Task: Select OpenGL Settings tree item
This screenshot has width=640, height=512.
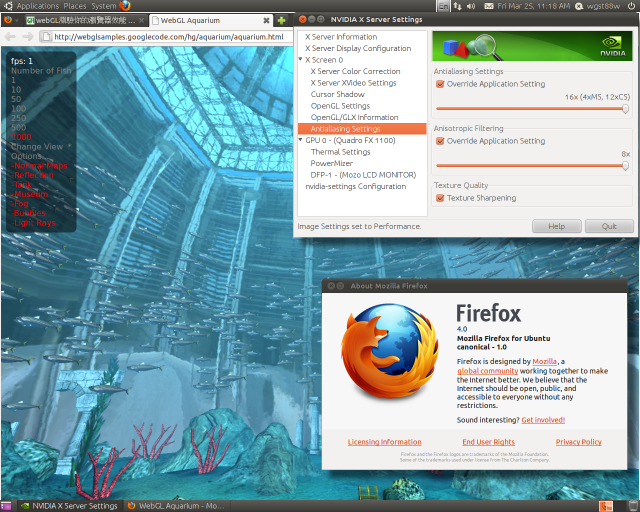Action: pos(340,106)
